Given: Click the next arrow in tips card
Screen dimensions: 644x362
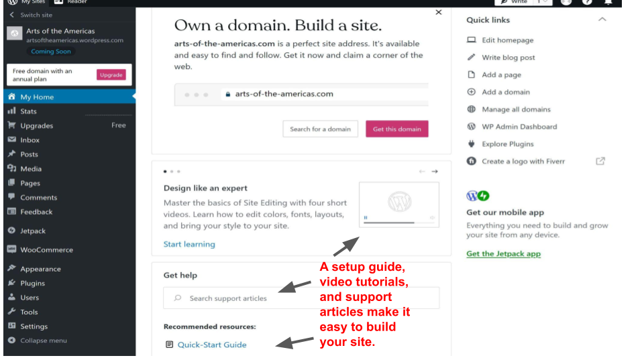Looking at the screenshot, I should (435, 172).
